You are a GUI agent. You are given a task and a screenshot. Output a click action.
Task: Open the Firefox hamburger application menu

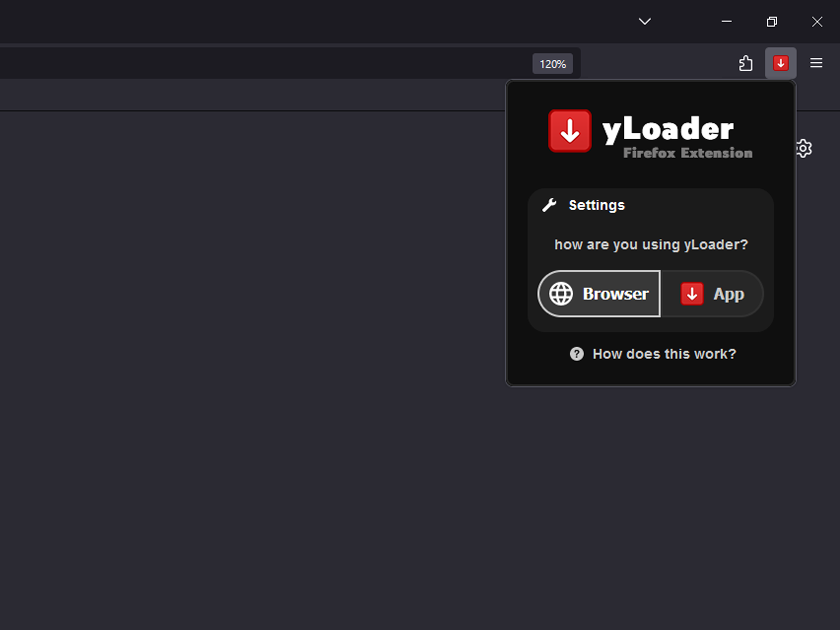(x=816, y=63)
